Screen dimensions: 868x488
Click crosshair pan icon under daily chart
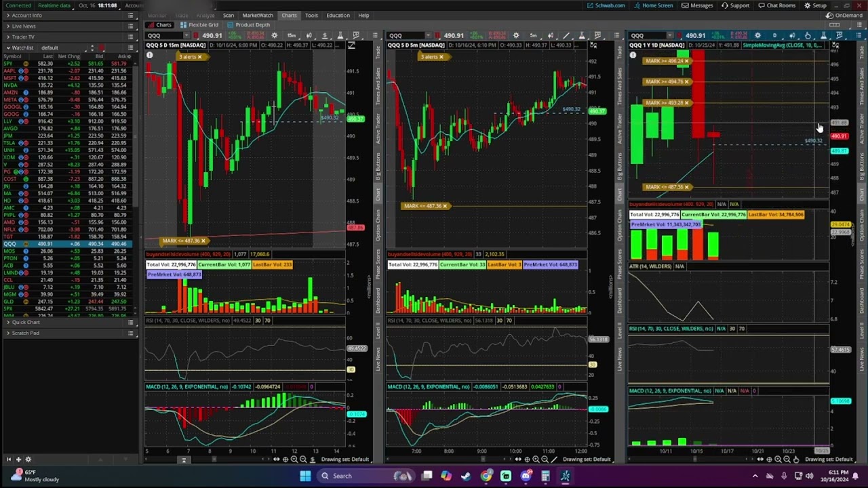[x=770, y=460]
